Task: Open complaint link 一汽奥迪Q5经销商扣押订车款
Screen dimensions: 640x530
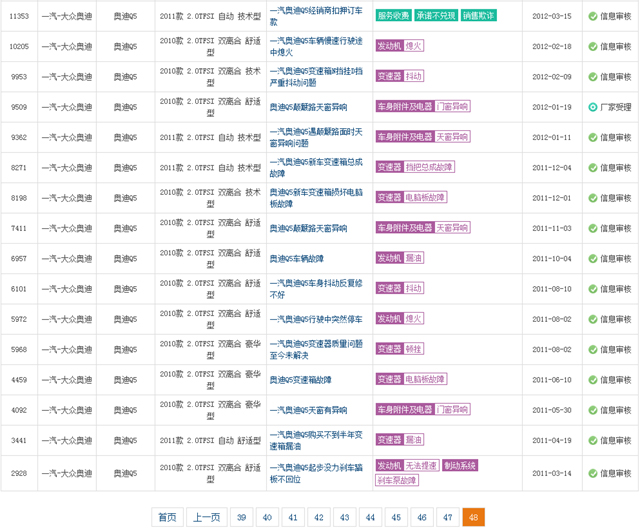Action: 316,16
